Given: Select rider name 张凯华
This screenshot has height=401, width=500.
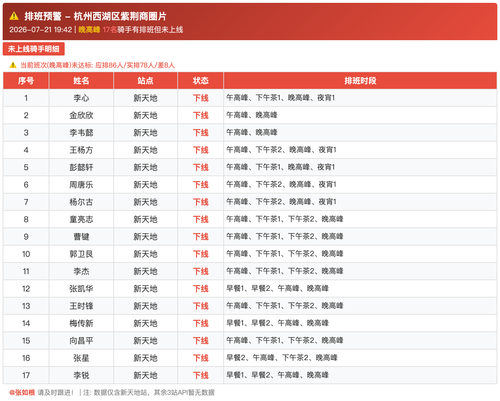Looking at the screenshot, I should pyautogui.click(x=81, y=289).
